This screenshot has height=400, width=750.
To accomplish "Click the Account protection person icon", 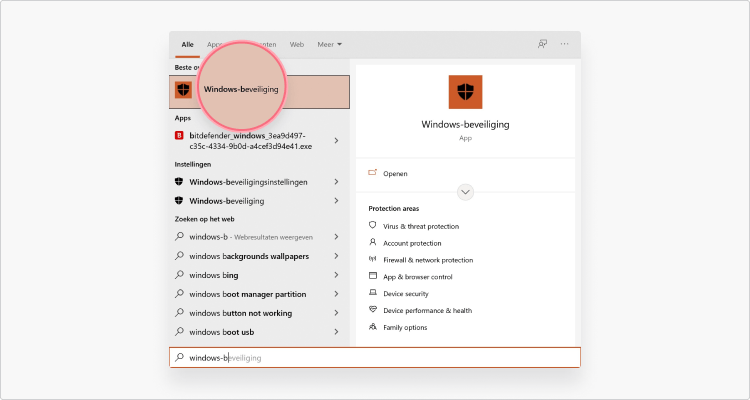I will click(373, 242).
